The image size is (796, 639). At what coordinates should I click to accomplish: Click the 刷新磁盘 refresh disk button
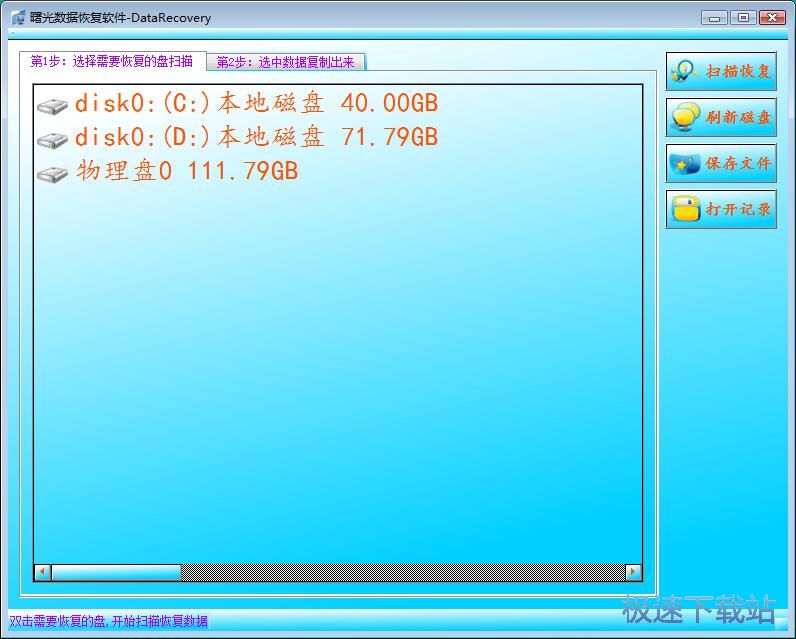pyautogui.click(x=721, y=117)
